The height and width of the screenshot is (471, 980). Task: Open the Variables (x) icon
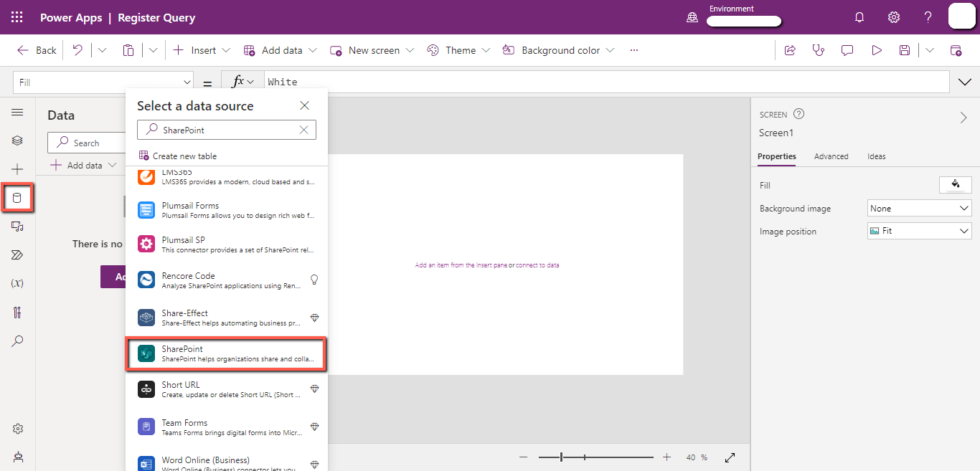click(17, 283)
